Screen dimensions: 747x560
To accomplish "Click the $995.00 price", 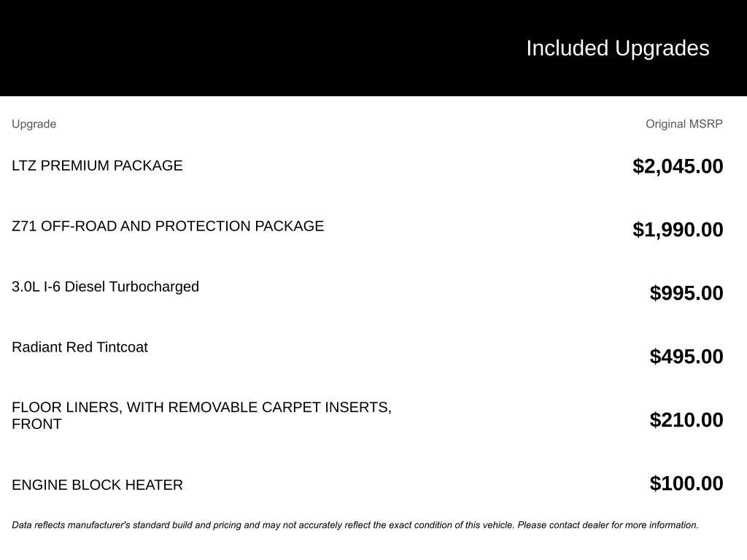I will click(686, 293).
